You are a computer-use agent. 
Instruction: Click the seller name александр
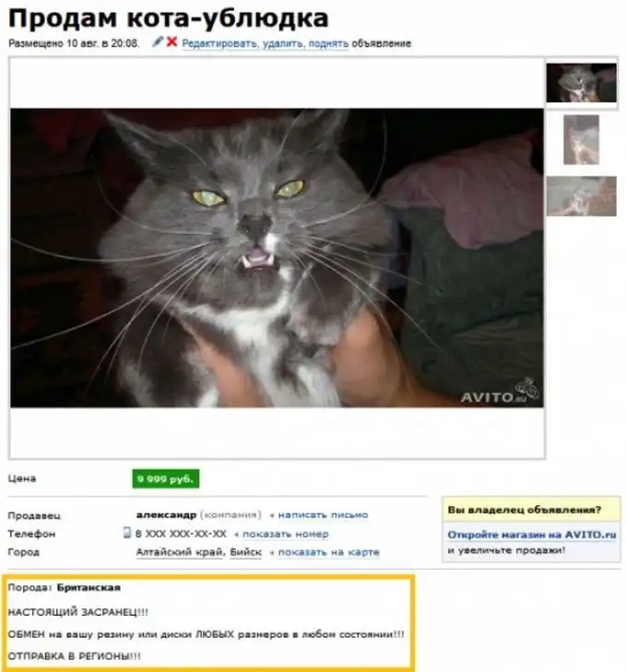click(x=166, y=514)
